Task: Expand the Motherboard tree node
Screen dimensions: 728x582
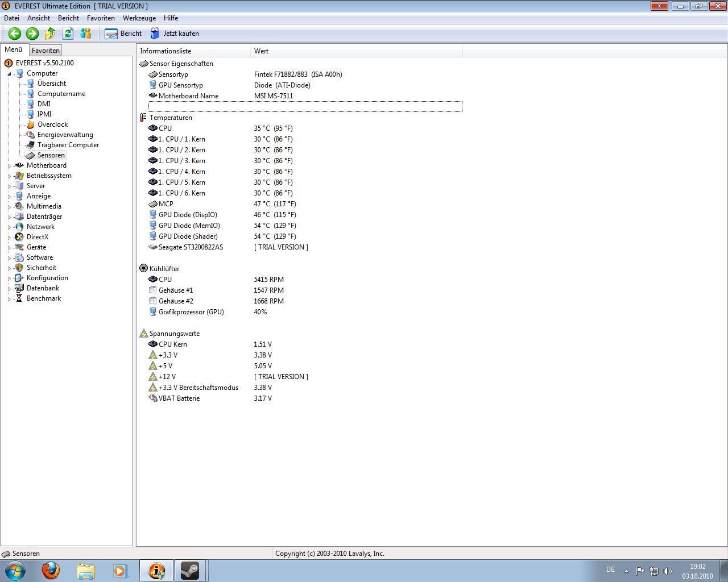Action: click(9, 166)
